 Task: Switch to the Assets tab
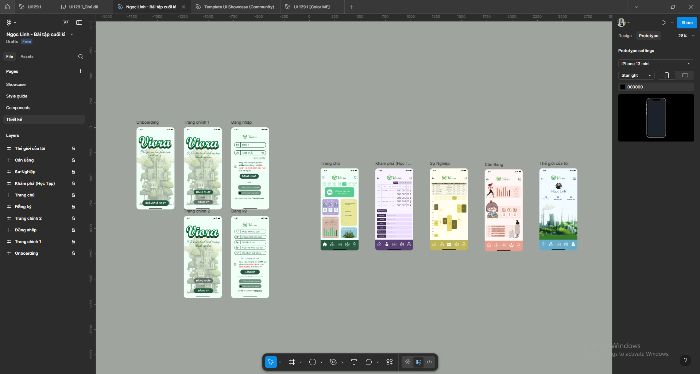(x=27, y=57)
